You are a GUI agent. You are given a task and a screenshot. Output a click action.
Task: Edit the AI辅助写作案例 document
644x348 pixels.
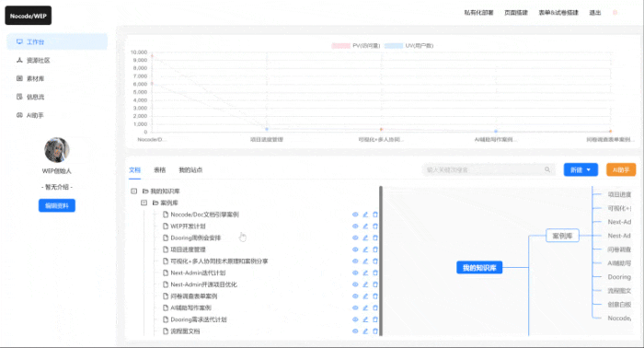click(365, 307)
